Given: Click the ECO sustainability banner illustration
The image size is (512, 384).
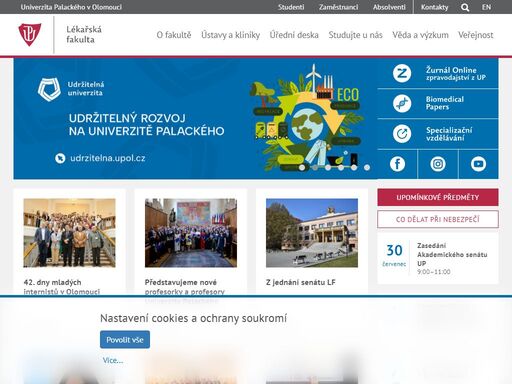Looking at the screenshot, I should click(x=307, y=117).
